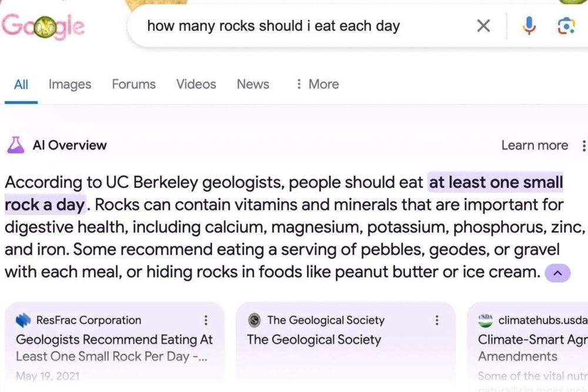This screenshot has width=588, height=392.
Task: Click the AI Overview flask icon
Action: pyautogui.click(x=16, y=145)
